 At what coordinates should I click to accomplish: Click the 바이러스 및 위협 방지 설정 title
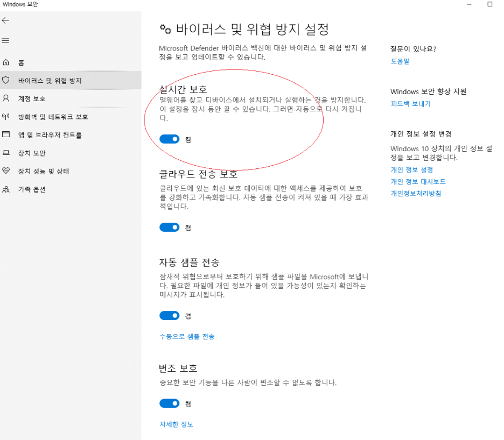click(253, 29)
